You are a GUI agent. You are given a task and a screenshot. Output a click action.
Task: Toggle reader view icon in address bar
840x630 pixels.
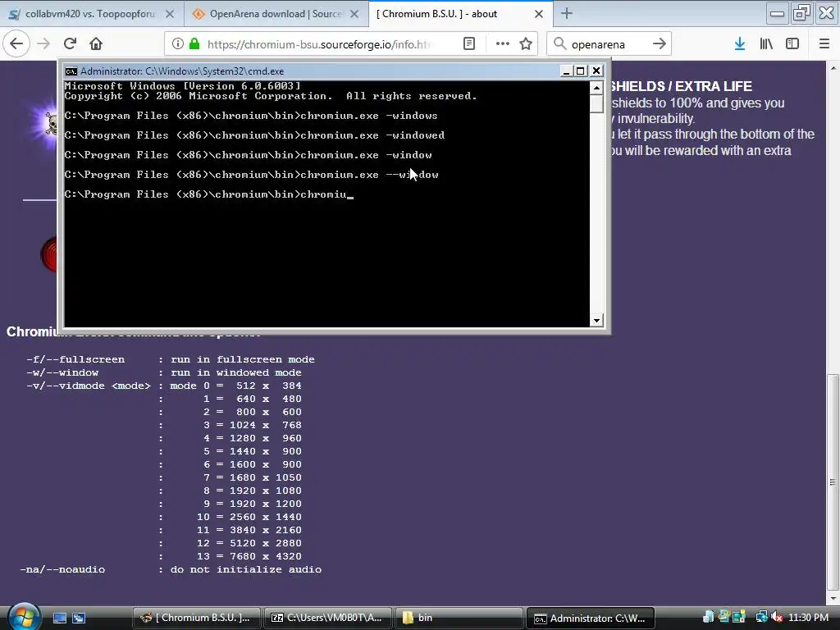[468, 43]
